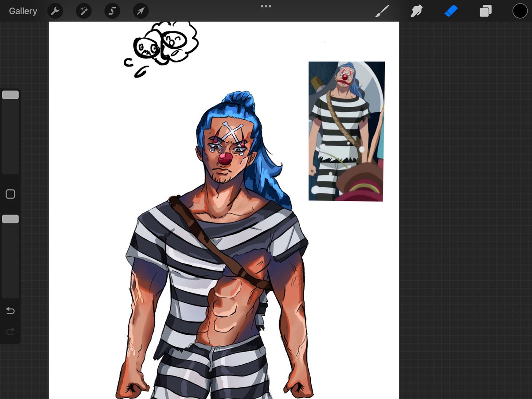Image resolution: width=532 pixels, height=399 pixels.
Task: Tap the three-dot multitasking indicator
Action: [x=266, y=6]
